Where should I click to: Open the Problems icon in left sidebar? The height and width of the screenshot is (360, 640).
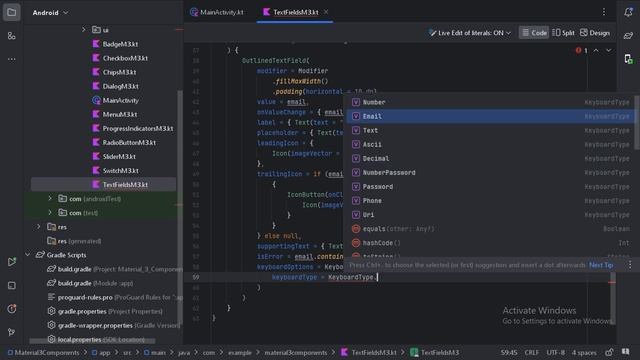pos(11,309)
